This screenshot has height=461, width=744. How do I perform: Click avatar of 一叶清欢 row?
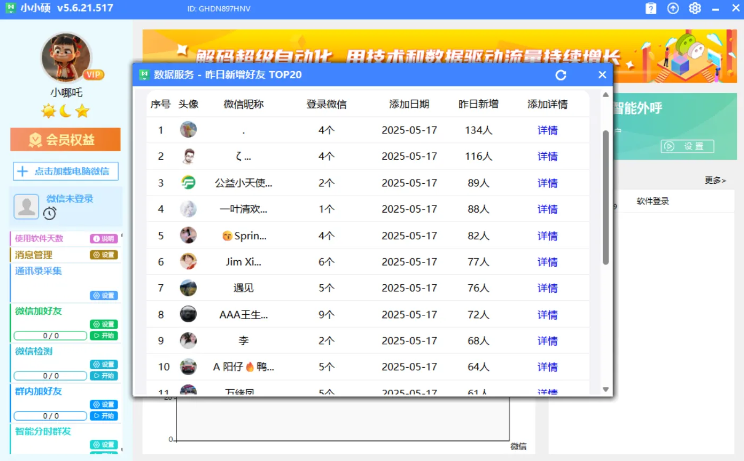pyautogui.click(x=188, y=209)
